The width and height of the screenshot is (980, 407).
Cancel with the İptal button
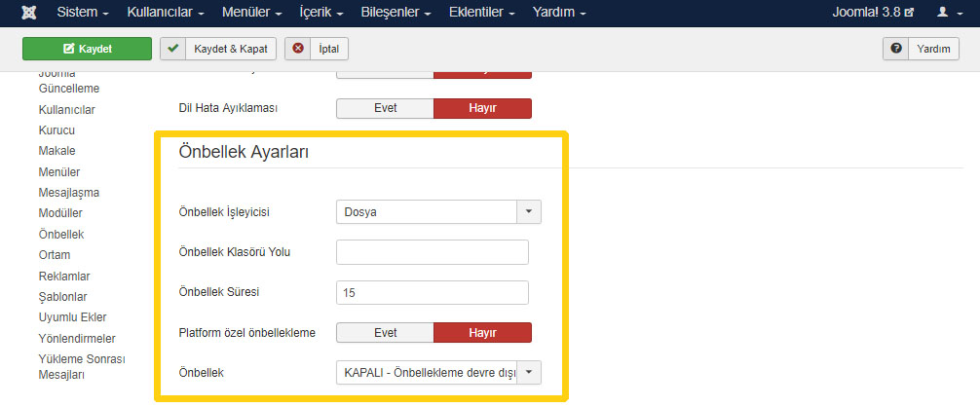point(317,49)
